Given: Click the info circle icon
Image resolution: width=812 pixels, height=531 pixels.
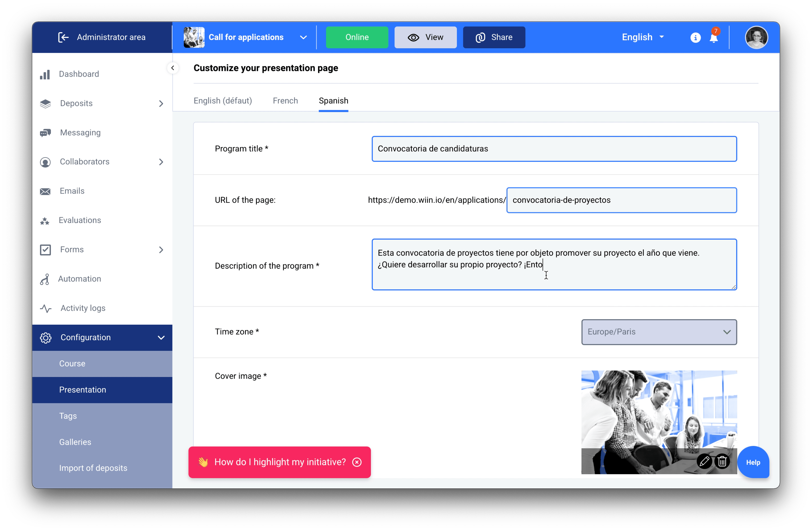Looking at the screenshot, I should coord(695,38).
